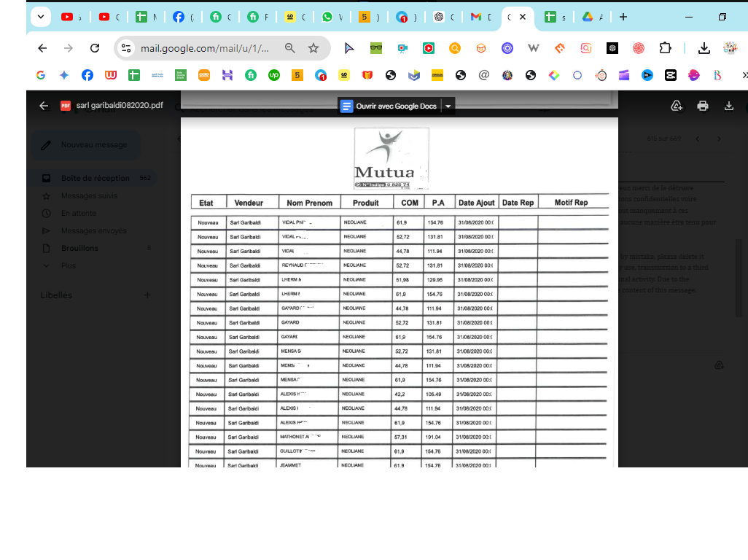Switch to the first YouTube tab
748x560 pixels.
67,17
